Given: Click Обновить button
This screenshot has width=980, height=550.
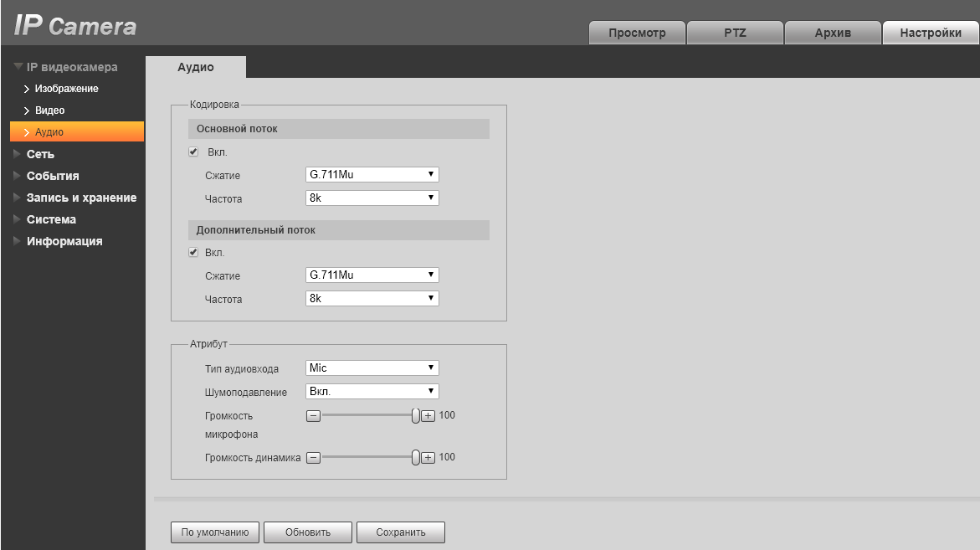Looking at the screenshot, I should pos(307,532).
